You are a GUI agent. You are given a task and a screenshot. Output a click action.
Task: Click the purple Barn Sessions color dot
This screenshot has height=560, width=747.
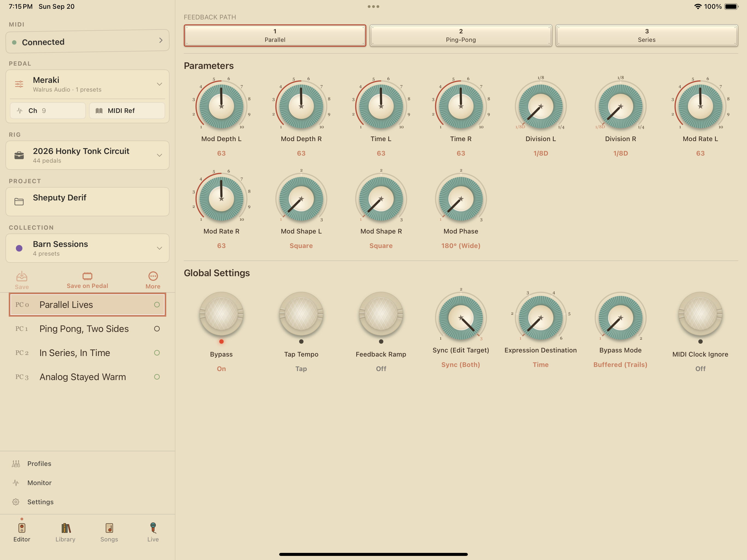pyautogui.click(x=19, y=248)
